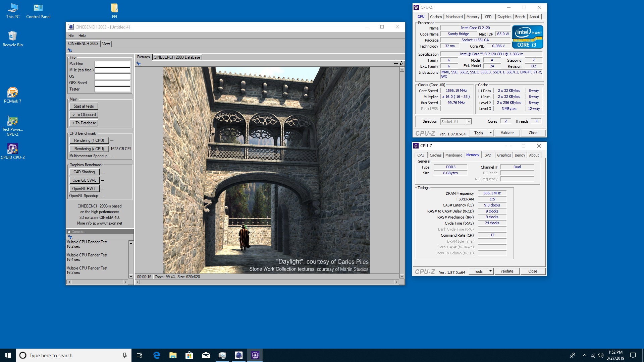Image resolution: width=644 pixels, height=362 pixels.
Task: Open Recycle Bin desktop icon
Action: point(13,39)
